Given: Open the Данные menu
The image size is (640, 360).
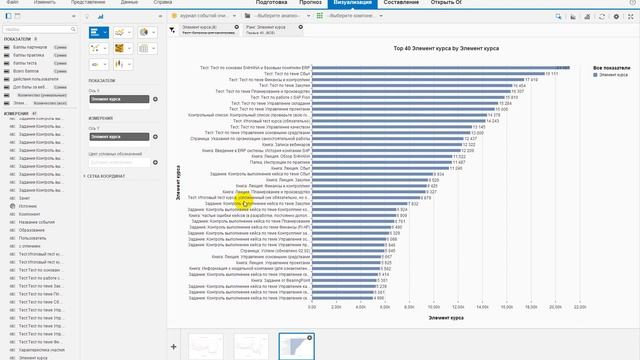Looking at the screenshot, I should [x=129, y=2].
